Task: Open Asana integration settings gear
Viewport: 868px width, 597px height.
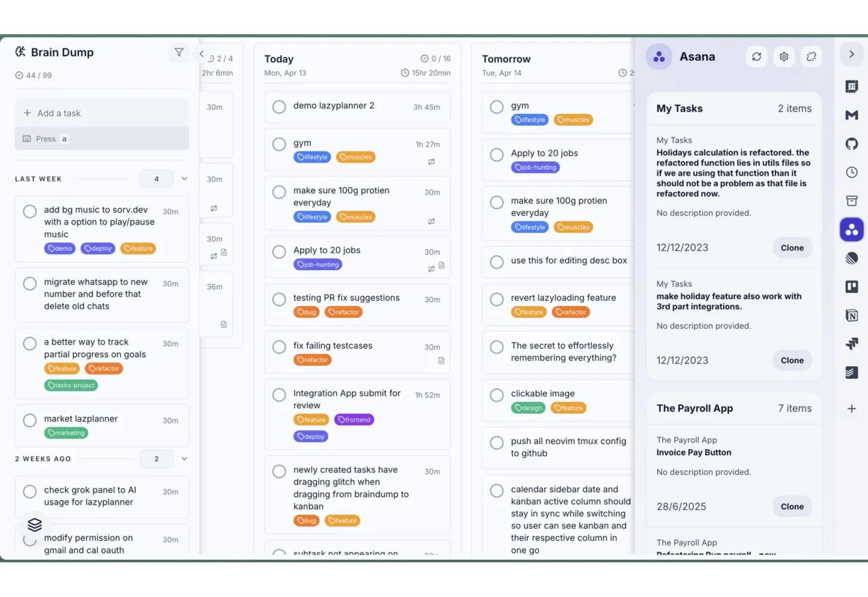Action: click(x=784, y=57)
